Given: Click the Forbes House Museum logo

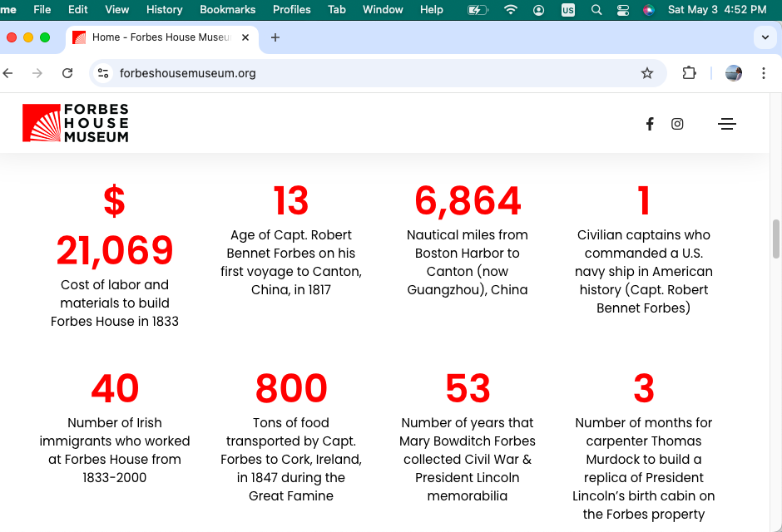Looking at the screenshot, I should click(x=76, y=124).
